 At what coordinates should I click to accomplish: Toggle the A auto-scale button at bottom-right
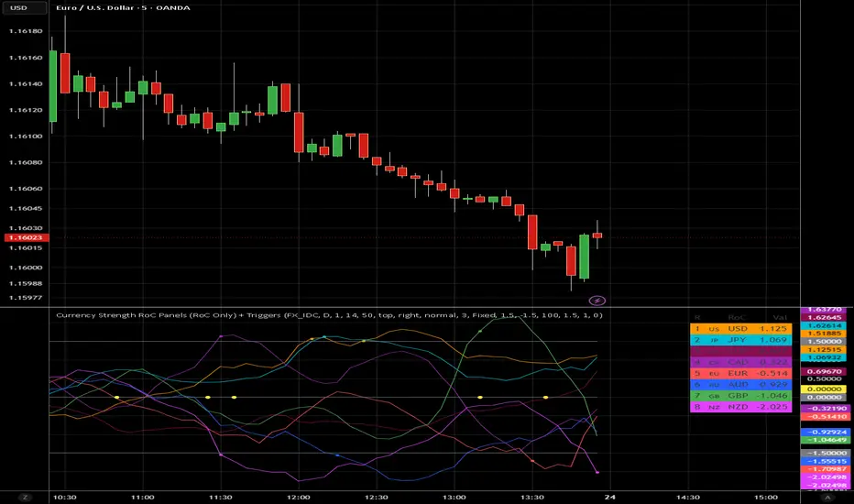(827, 497)
